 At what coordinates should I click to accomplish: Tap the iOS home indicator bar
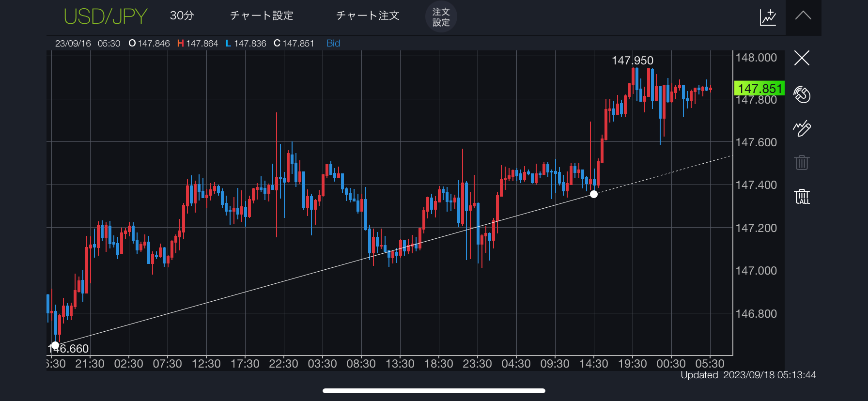point(434,391)
